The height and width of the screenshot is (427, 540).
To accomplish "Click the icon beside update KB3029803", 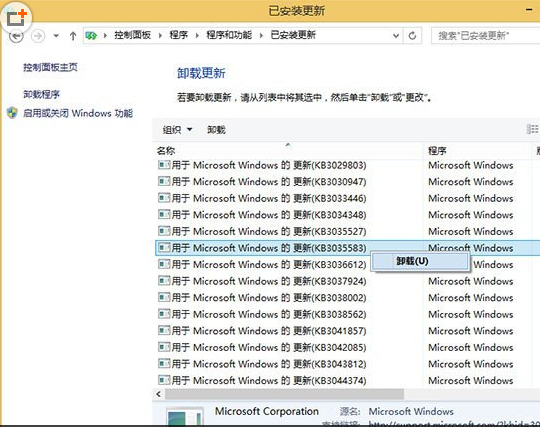I will tap(164, 165).
